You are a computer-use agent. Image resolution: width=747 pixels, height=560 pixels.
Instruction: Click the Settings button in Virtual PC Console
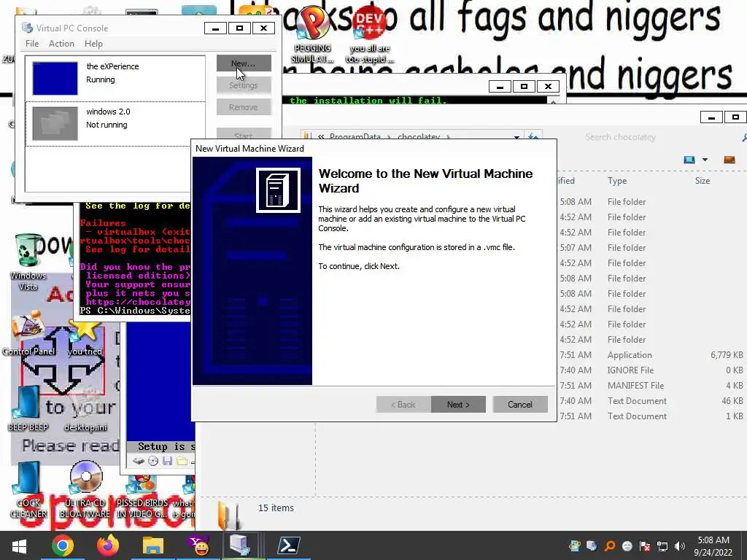coord(244,85)
